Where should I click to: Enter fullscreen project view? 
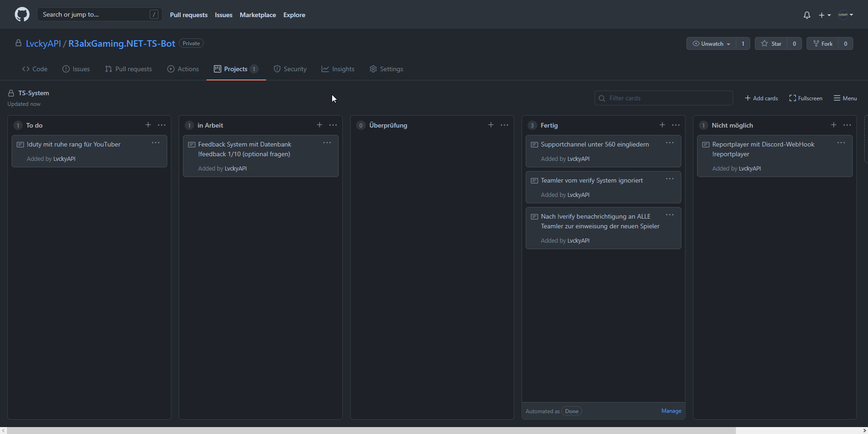pyautogui.click(x=806, y=98)
